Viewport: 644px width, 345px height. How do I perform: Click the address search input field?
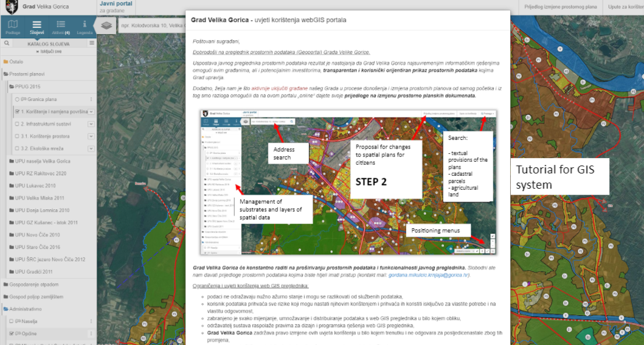(x=152, y=26)
